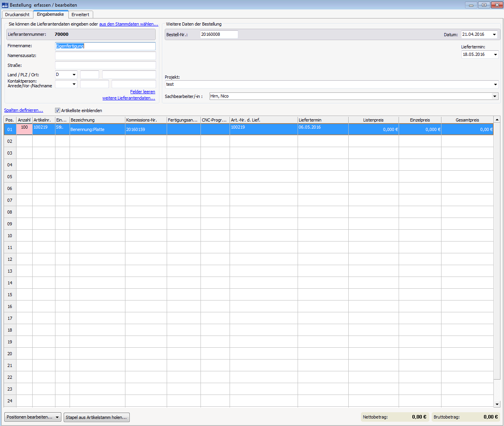
Task: Click the Artikelnr. column header
Action: (x=44, y=120)
